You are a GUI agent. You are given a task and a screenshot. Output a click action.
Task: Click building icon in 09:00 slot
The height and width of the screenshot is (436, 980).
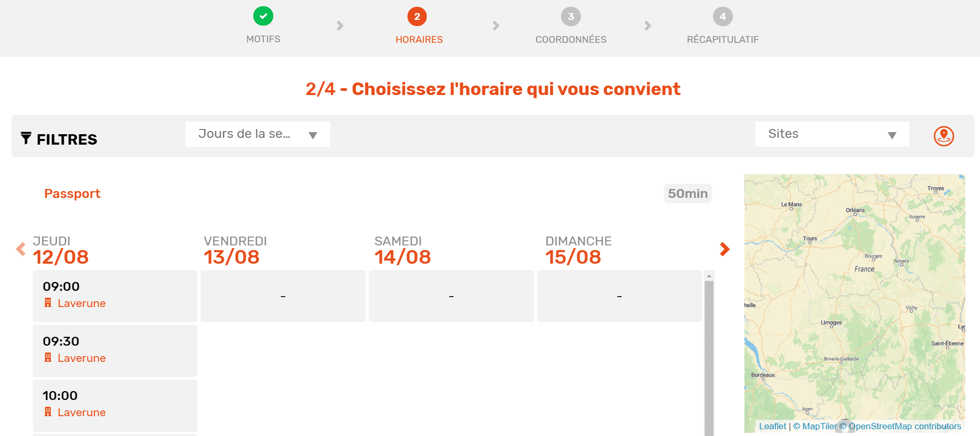coord(48,303)
